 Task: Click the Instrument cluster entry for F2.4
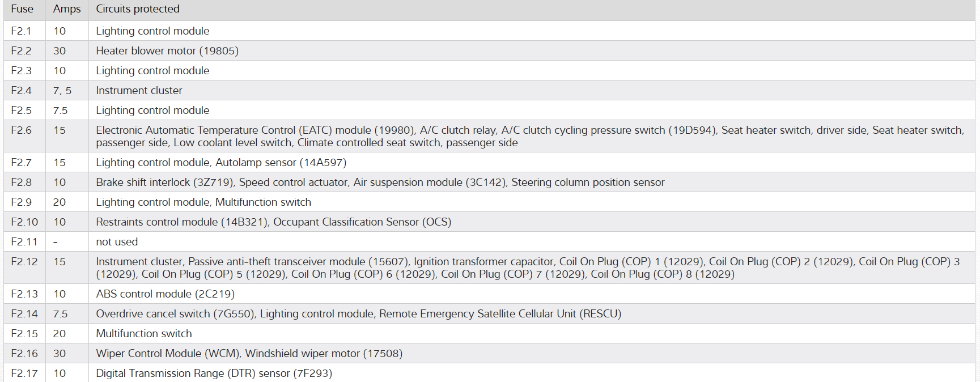139,91
